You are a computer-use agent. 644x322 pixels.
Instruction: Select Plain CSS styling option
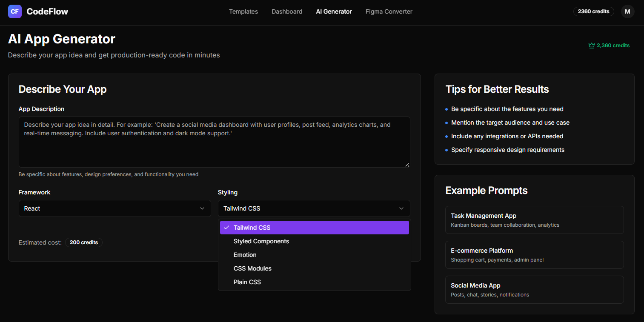click(x=247, y=282)
